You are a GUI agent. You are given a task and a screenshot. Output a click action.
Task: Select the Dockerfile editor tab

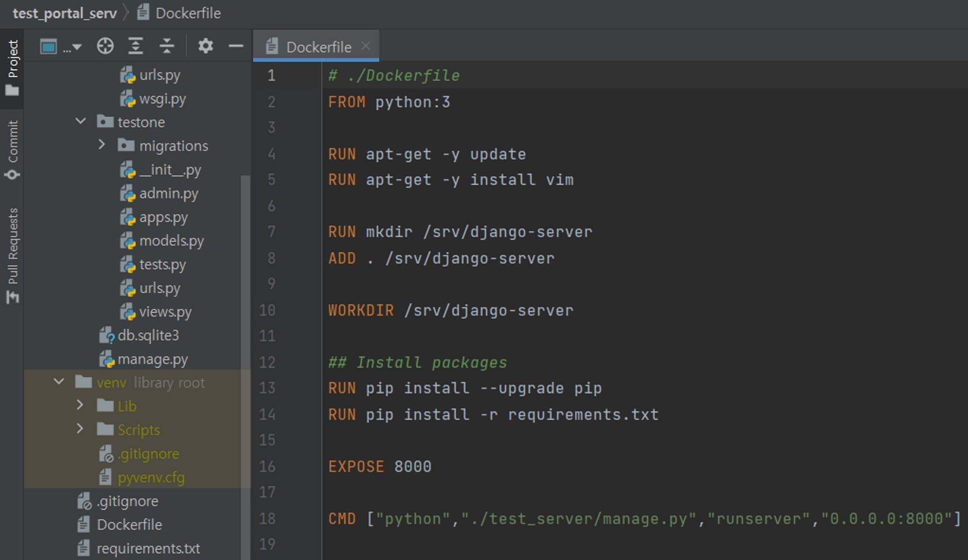click(x=318, y=47)
